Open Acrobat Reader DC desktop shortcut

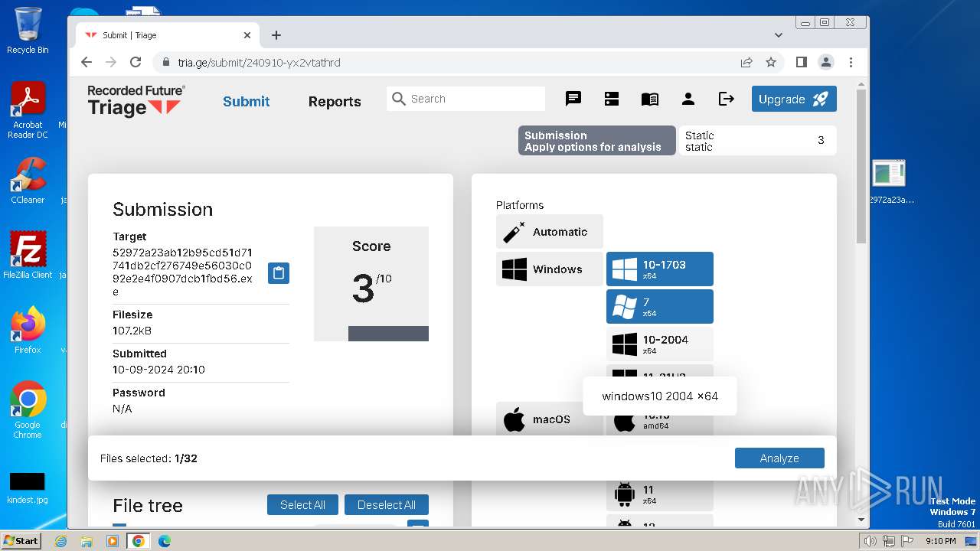pos(28,111)
